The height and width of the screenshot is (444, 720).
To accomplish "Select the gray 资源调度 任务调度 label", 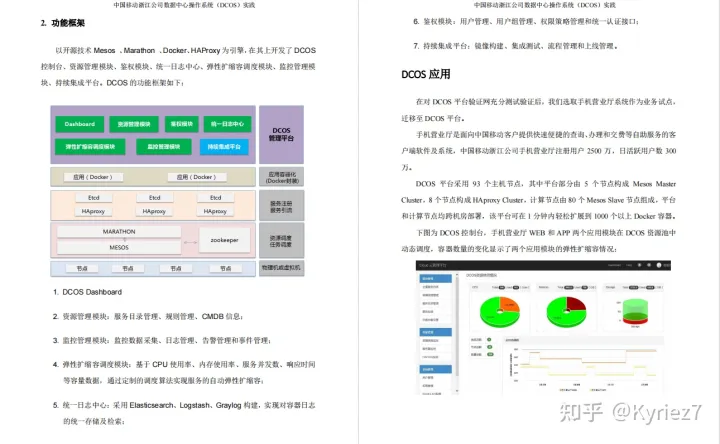I will point(281,241).
